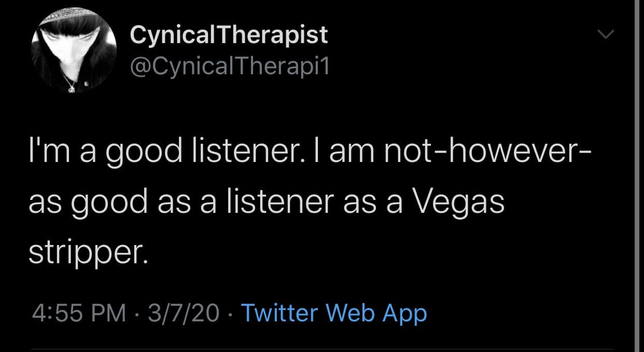Open the Twitter Web App source link
This screenshot has width=644, height=352.
[334, 313]
